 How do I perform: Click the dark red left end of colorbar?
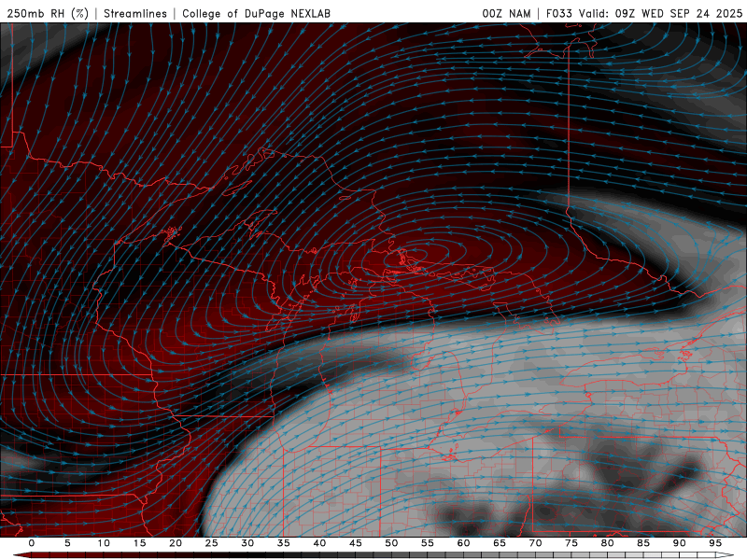[21, 555]
